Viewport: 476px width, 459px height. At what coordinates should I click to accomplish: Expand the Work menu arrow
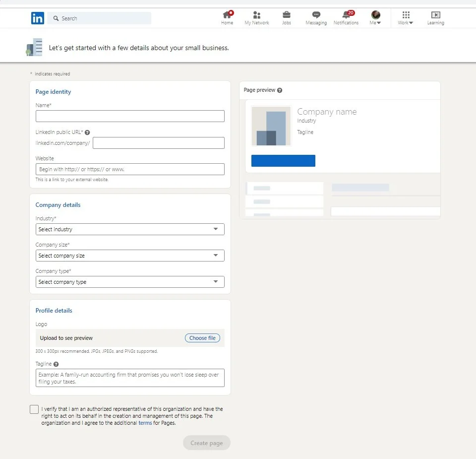pos(411,23)
